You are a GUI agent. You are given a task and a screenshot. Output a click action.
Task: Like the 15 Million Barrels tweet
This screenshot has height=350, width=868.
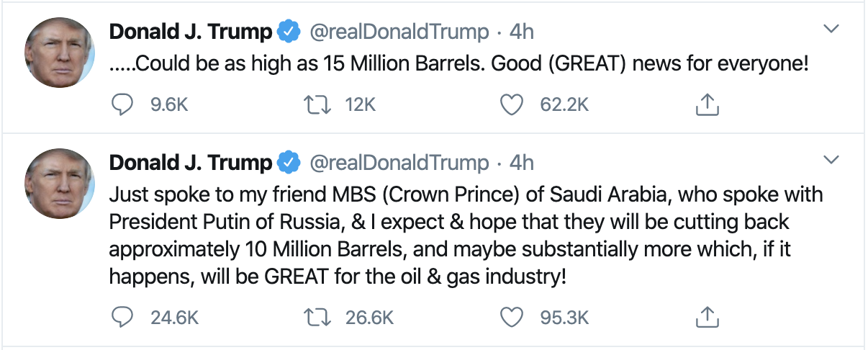(x=512, y=105)
